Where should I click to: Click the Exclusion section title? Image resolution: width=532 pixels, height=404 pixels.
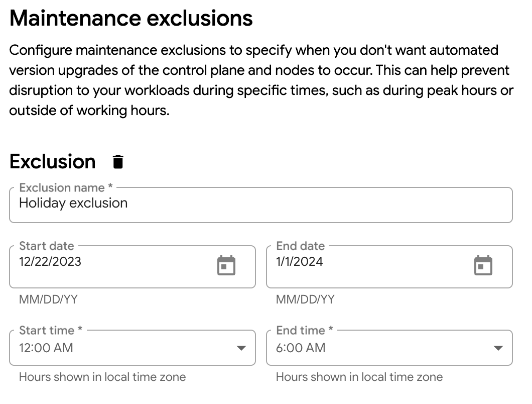(53, 161)
